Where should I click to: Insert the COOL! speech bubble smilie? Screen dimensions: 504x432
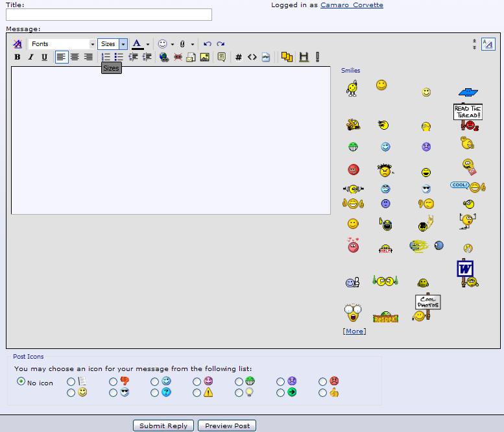coord(468,186)
